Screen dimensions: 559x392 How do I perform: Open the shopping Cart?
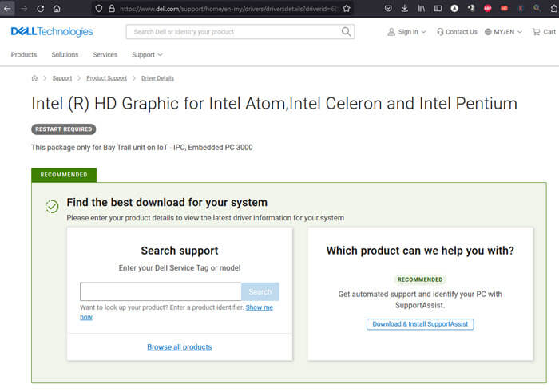pyautogui.click(x=544, y=32)
